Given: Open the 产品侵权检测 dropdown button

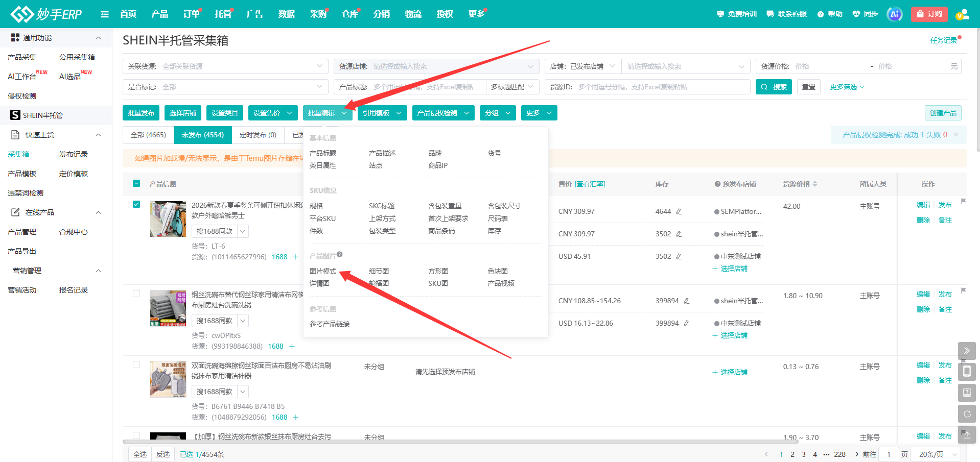Looking at the screenshot, I should tap(444, 113).
